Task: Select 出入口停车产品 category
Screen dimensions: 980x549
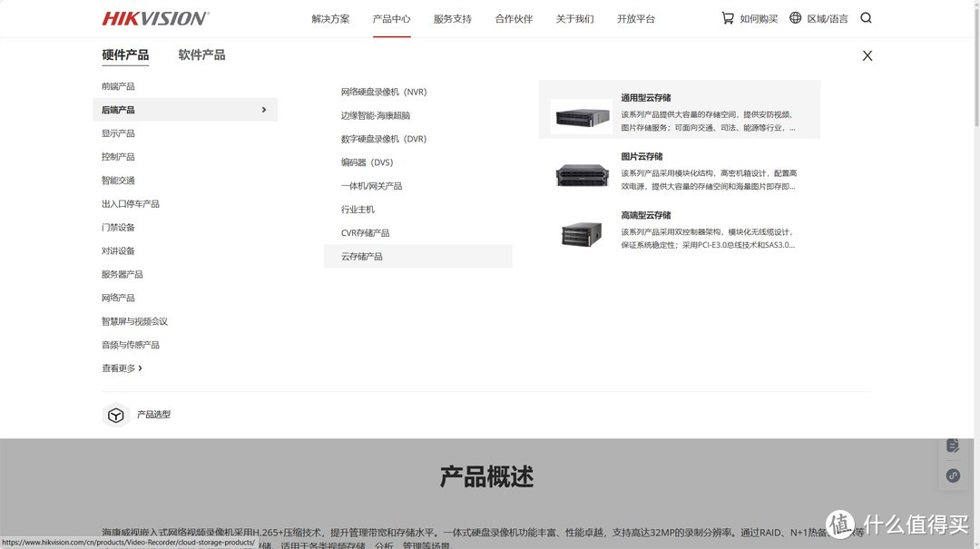Action: click(131, 204)
